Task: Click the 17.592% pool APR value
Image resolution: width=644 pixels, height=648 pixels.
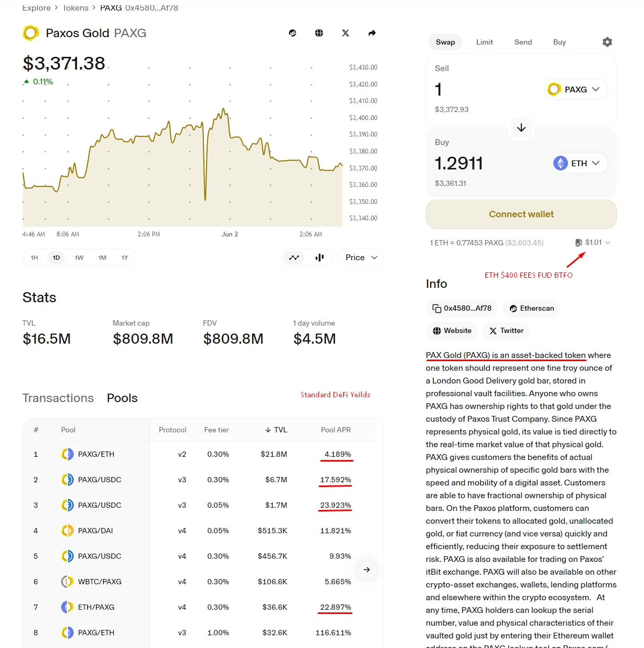Action: pos(336,480)
